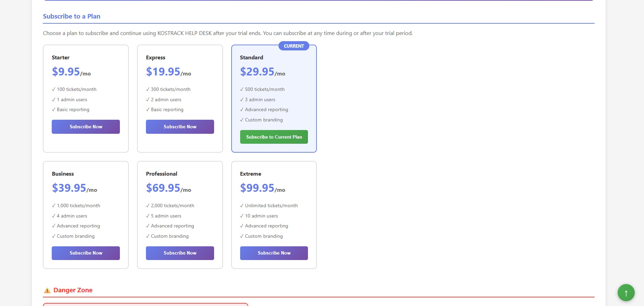
Task: Click the $9.95 price on Starter plan
Action: point(66,71)
